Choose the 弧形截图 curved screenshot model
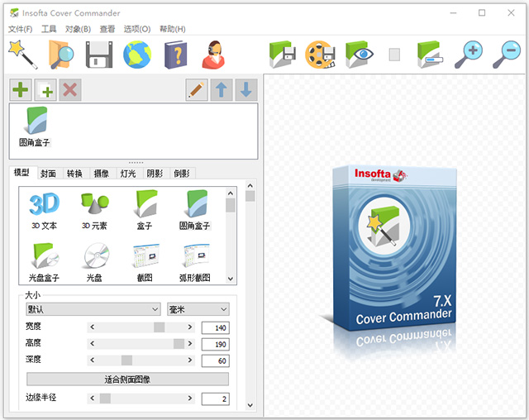 pyautogui.click(x=195, y=262)
